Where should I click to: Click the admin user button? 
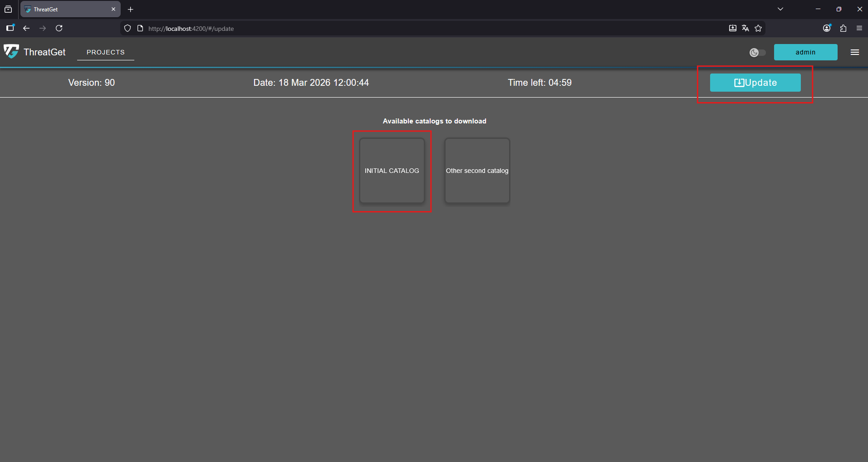coord(805,52)
